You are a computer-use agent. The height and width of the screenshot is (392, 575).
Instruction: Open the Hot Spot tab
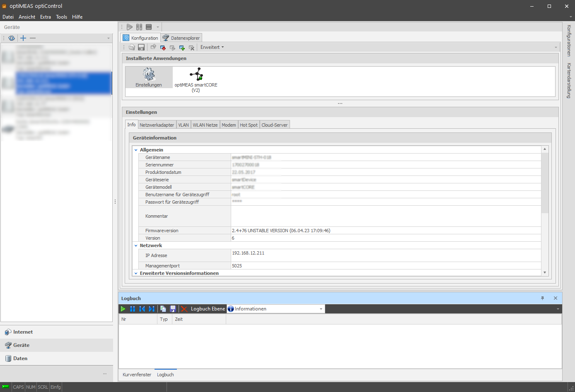click(x=249, y=125)
